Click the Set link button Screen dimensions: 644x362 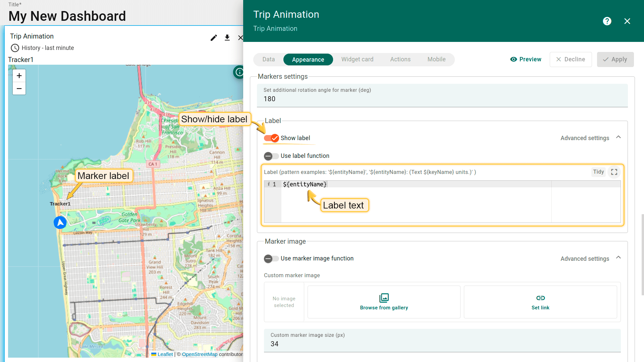point(540,302)
